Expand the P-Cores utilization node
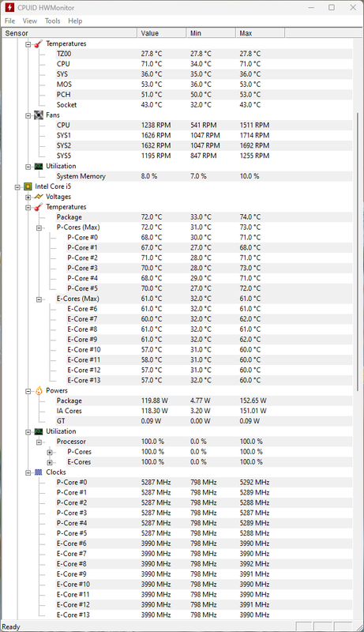364x632 pixels. (x=50, y=452)
